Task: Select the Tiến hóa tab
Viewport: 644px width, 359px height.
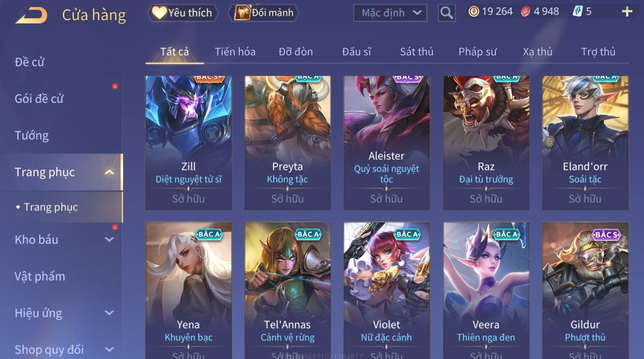Action: pyautogui.click(x=235, y=52)
